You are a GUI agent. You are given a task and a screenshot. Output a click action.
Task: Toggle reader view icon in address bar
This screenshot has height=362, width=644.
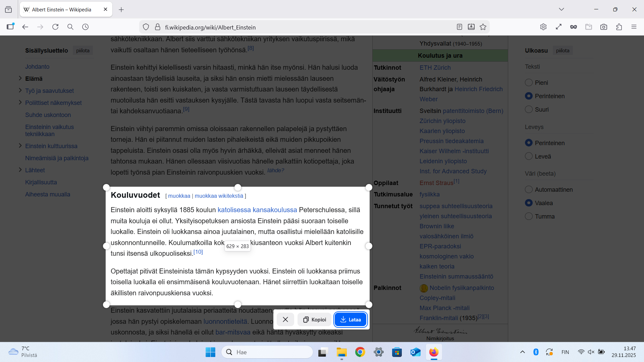click(x=460, y=27)
